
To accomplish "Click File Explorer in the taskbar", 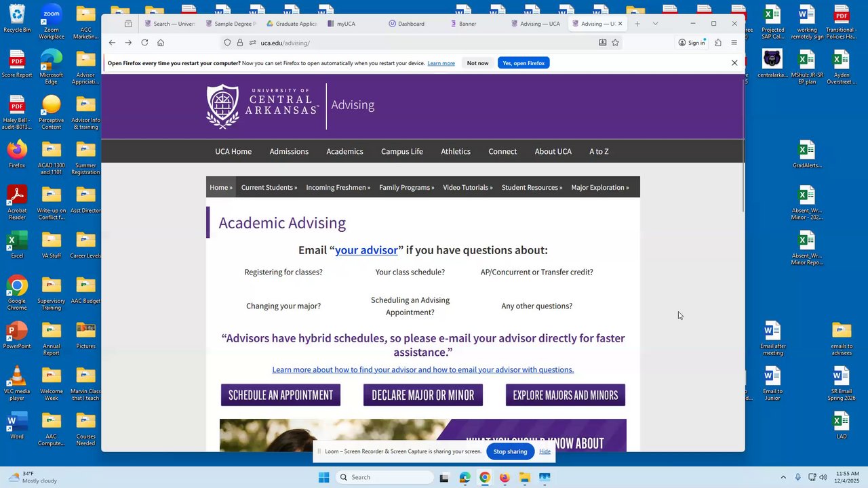I will pyautogui.click(x=524, y=477).
